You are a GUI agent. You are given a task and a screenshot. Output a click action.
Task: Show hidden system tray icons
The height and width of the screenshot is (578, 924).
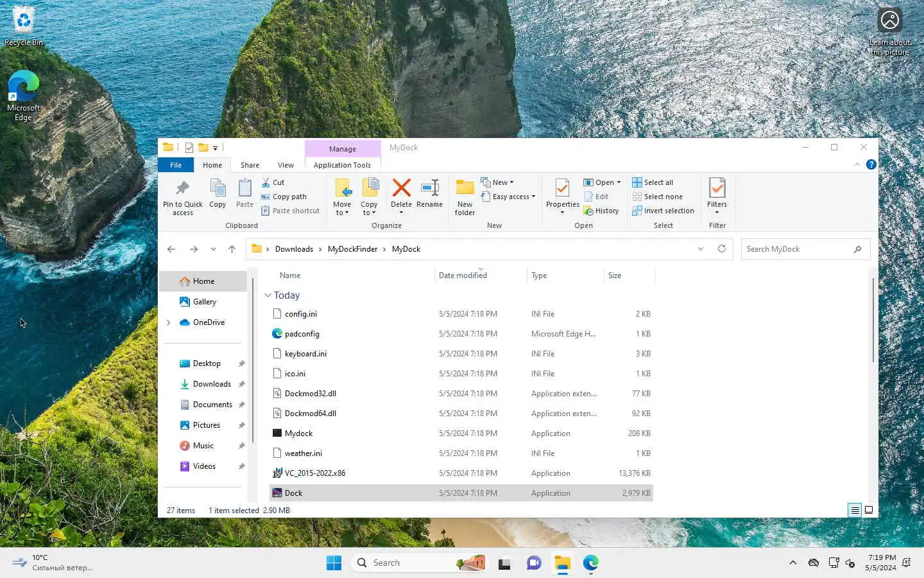pos(793,563)
